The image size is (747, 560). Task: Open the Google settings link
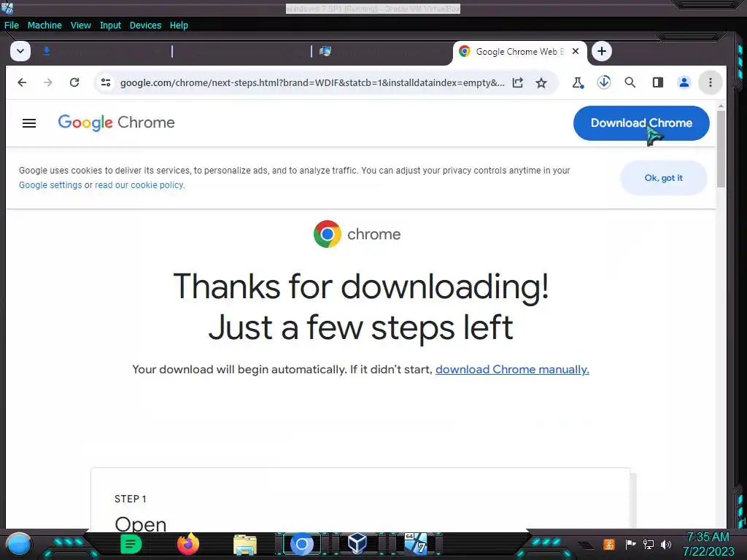pos(50,184)
